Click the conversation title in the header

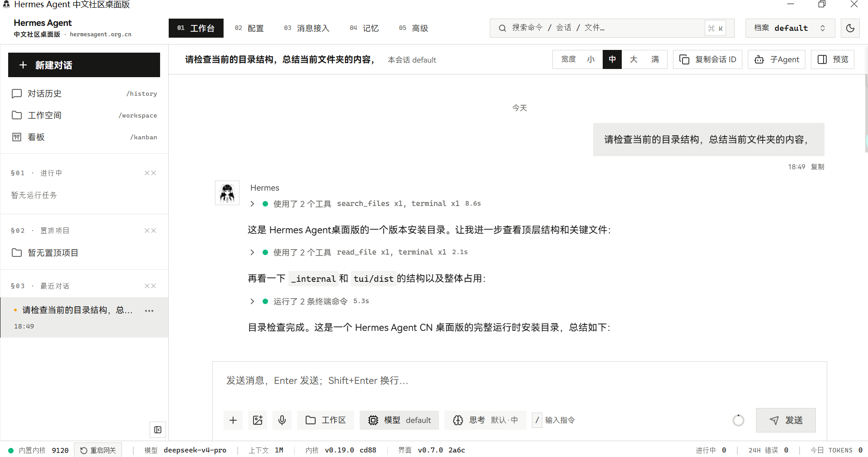coord(280,59)
